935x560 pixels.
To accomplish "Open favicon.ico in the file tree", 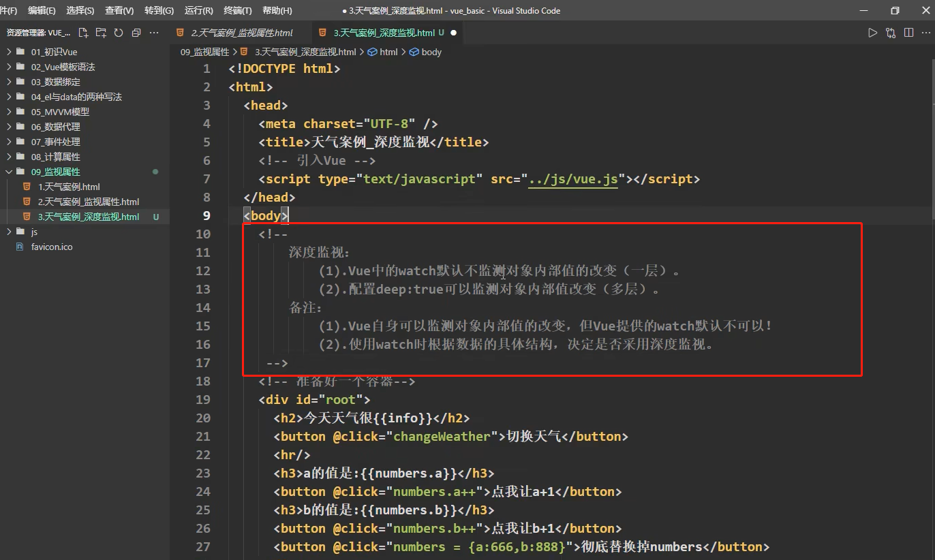I will (x=51, y=247).
